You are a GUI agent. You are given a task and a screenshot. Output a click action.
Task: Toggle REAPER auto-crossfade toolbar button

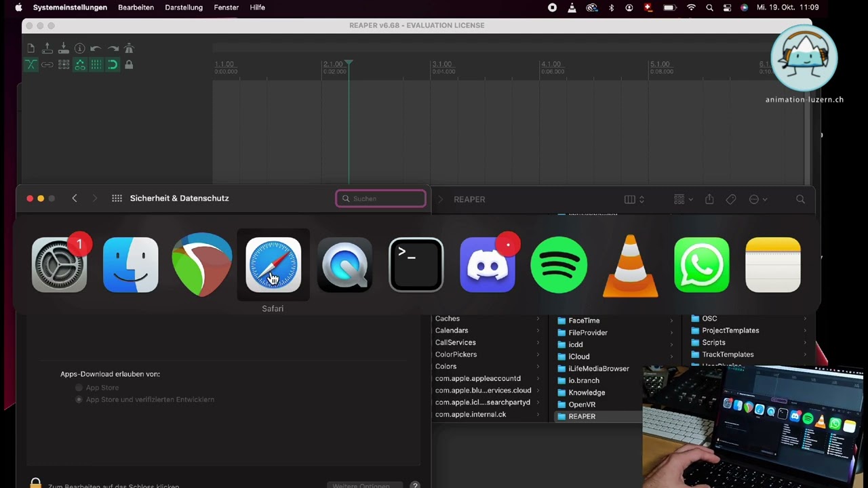(x=31, y=64)
